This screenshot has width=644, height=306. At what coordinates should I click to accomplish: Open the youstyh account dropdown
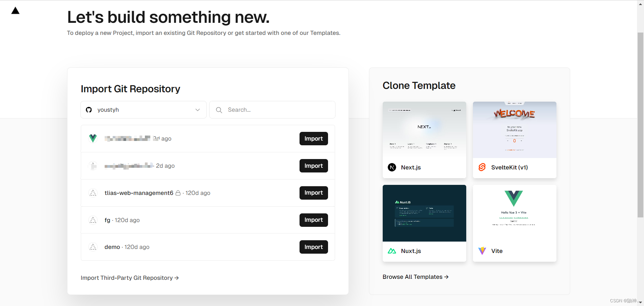(x=144, y=110)
